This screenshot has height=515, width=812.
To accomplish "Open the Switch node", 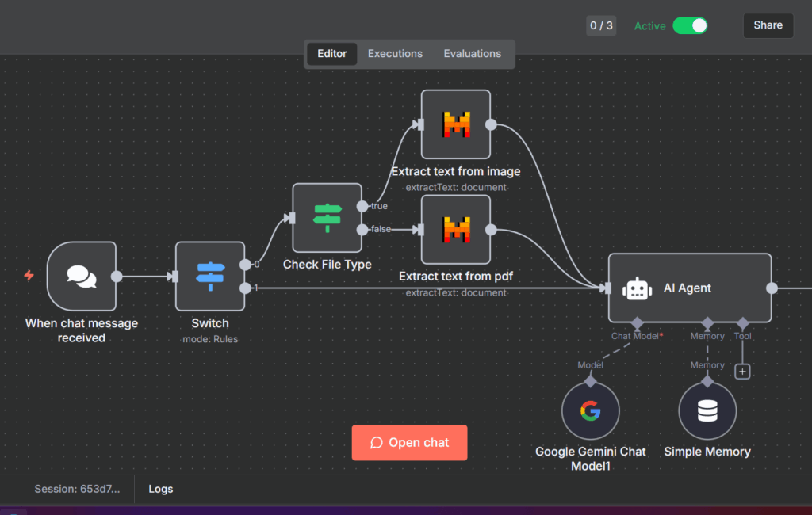I will (x=210, y=276).
